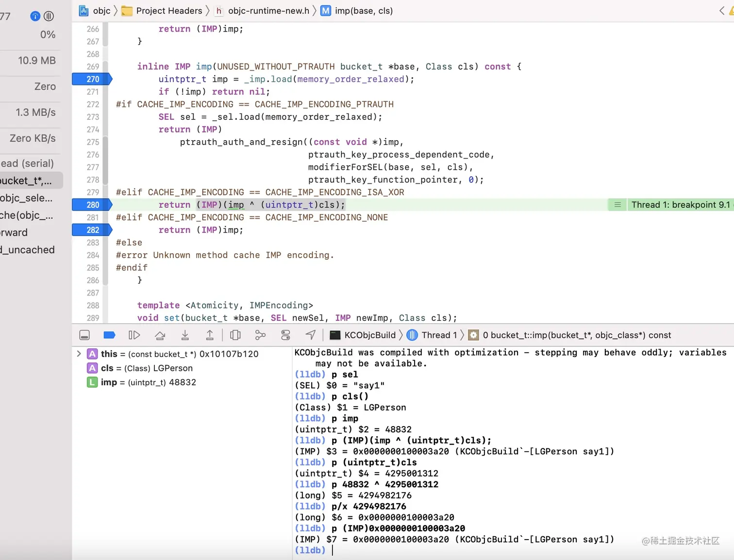Step out icon in debug bar

click(210, 335)
